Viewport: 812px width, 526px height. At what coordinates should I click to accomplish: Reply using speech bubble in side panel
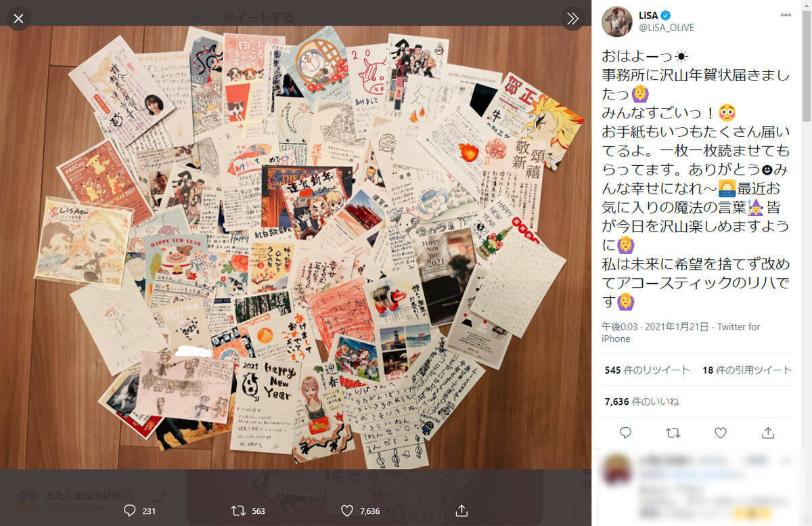click(x=625, y=432)
